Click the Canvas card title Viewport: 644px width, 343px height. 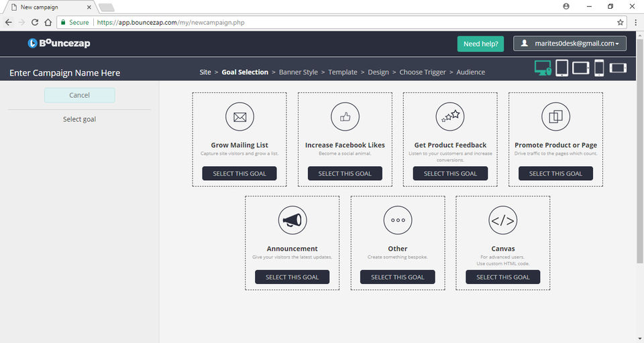(502, 249)
